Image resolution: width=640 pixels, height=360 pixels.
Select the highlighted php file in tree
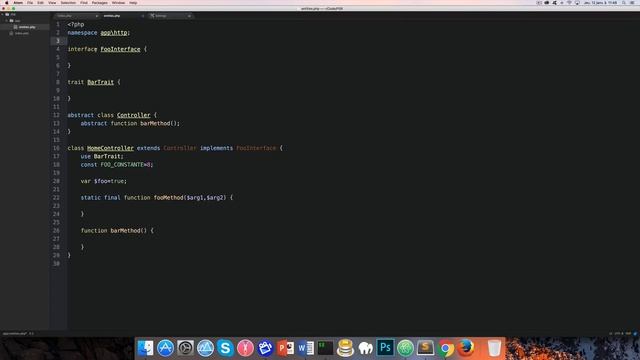point(25,27)
